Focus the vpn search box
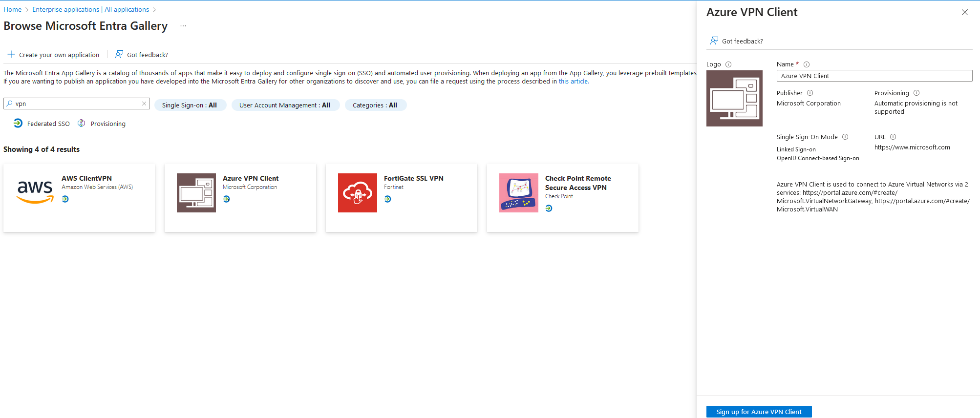Screen dimensions: 980x418 click(77, 104)
